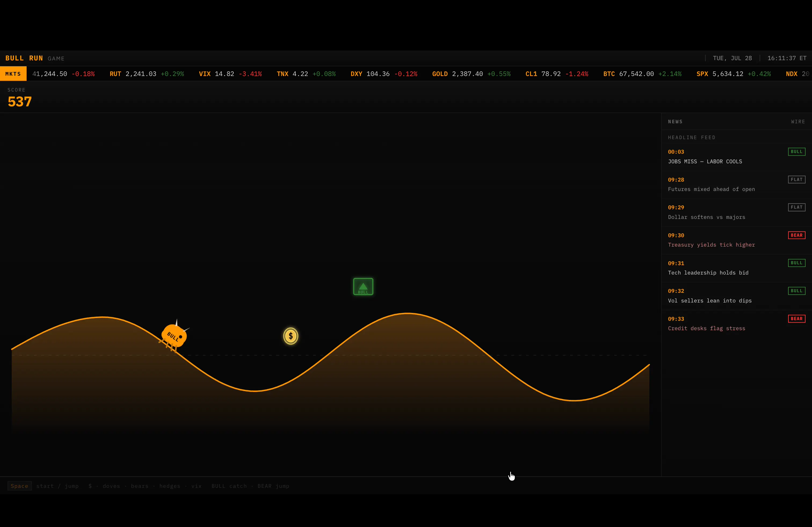Select the VIX 14.82 ticker

[230, 74]
